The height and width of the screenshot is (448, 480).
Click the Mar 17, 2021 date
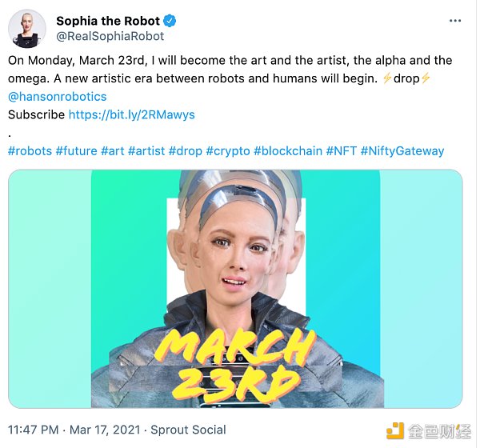pyautogui.click(x=112, y=430)
